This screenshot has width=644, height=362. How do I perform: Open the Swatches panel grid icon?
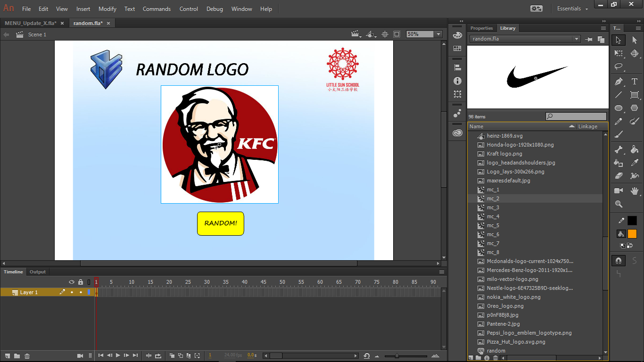457,49
